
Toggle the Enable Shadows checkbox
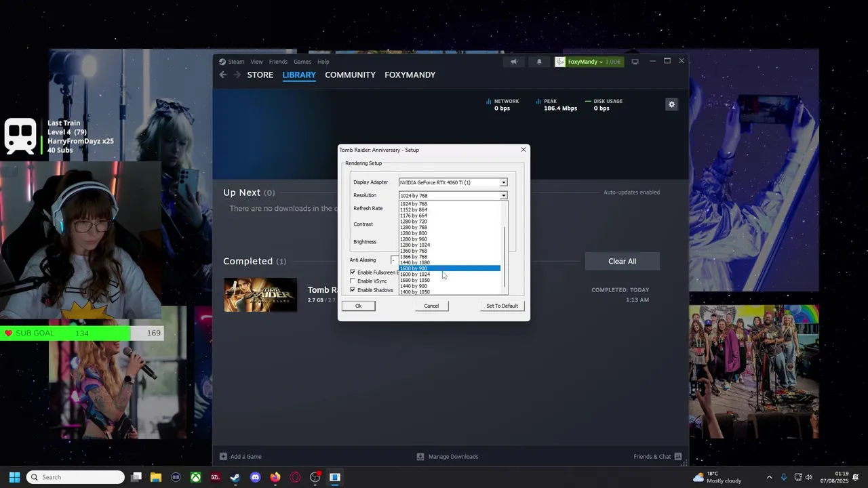click(353, 290)
